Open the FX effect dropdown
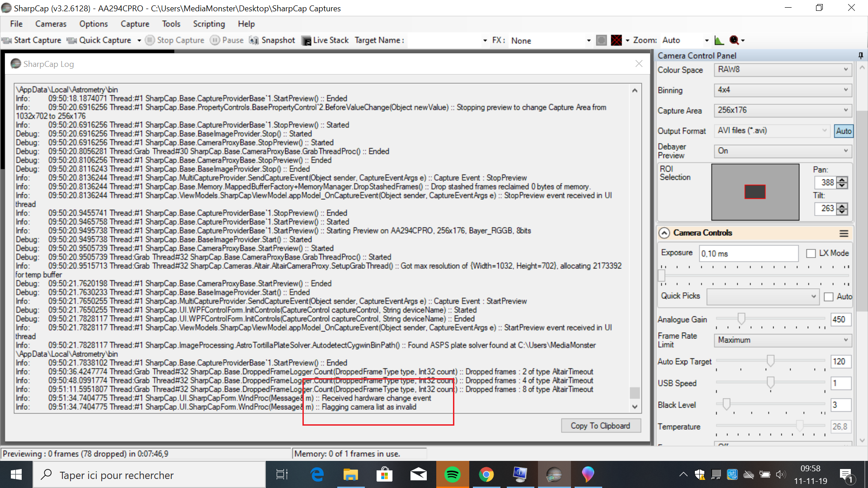This screenshot has height=488, width=868. [589, 41]
